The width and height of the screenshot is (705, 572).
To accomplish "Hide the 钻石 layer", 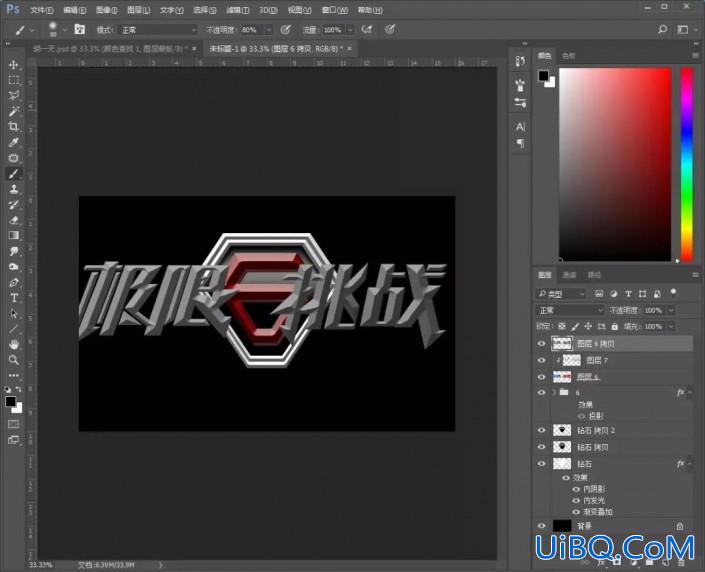I will tap(541, 464).
